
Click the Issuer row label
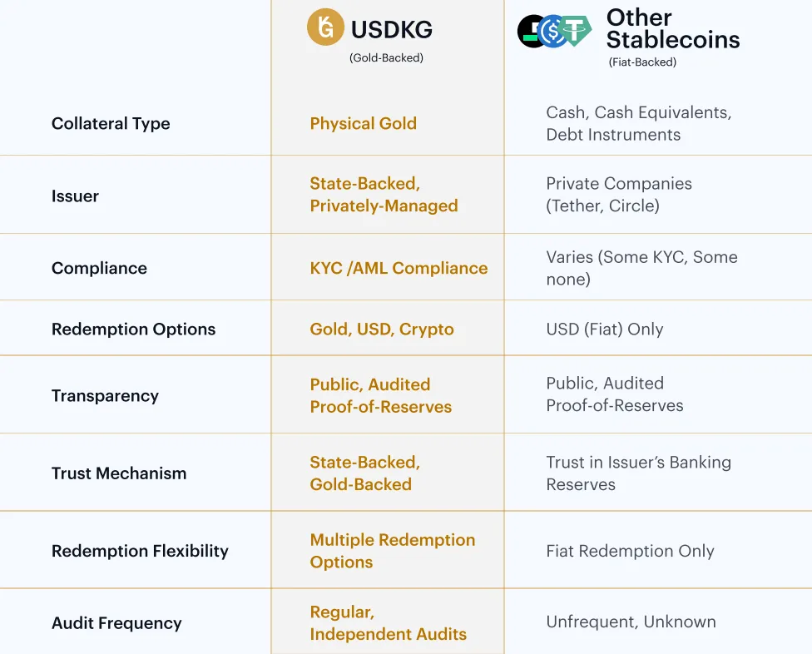[75, 196]
